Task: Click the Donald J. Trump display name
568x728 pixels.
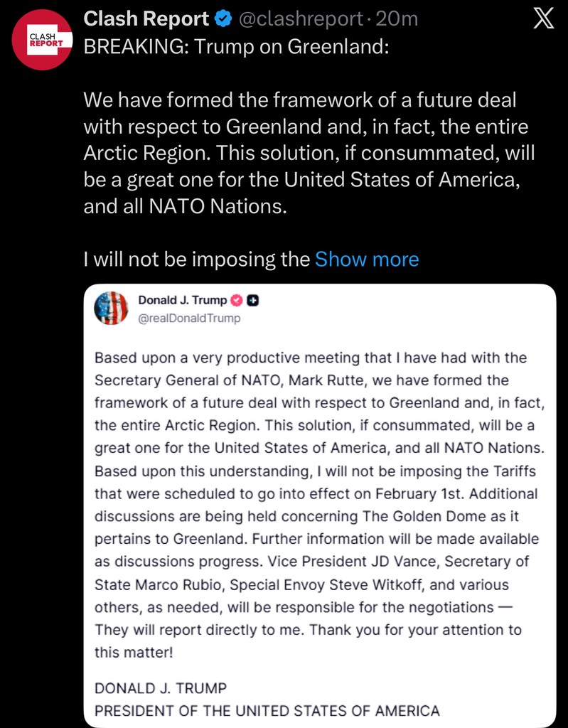Action: click(183, 300)
